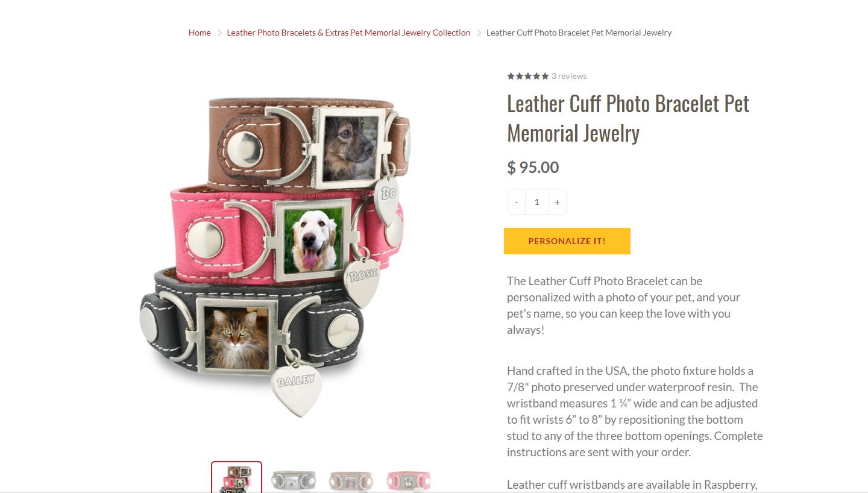Click the chevron before Leather Cuff breadcrumb
The width and height of the screenshot is (868, 493).
pos(479,33)
